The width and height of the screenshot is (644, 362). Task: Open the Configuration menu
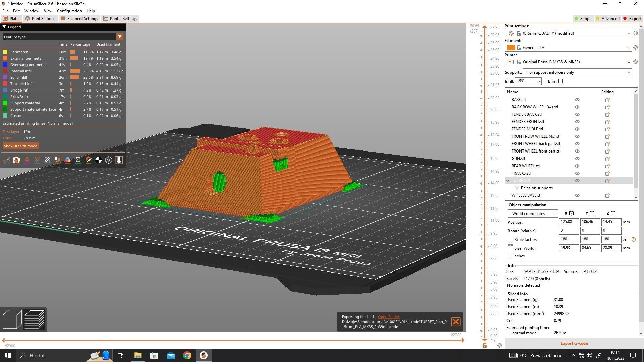(x=69, y=11)
